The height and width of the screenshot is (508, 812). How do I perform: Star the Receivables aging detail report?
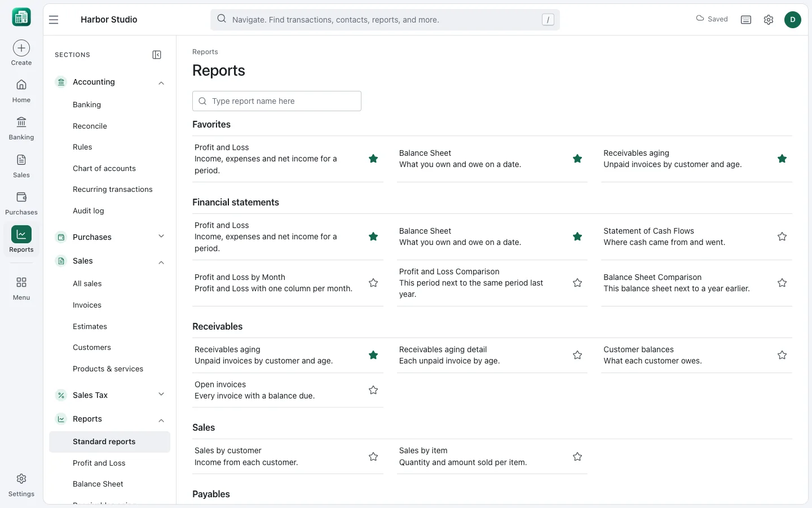[577, 355]
